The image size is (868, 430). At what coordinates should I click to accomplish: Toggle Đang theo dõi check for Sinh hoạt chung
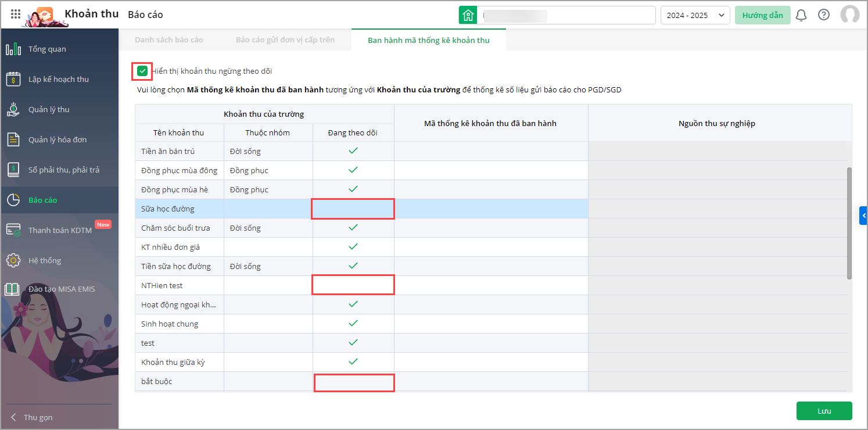[353, 324]
